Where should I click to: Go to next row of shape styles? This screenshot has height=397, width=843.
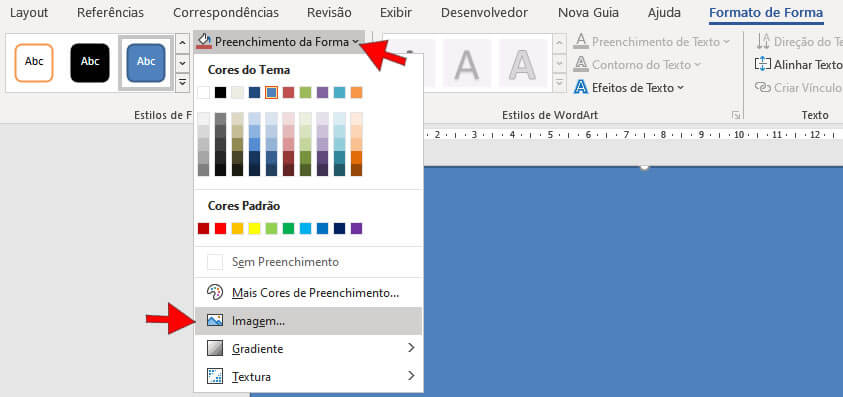183,63
